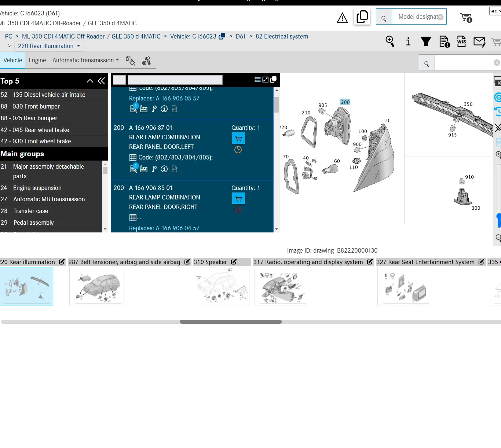Open the 'en' language selector

point(495,11)
